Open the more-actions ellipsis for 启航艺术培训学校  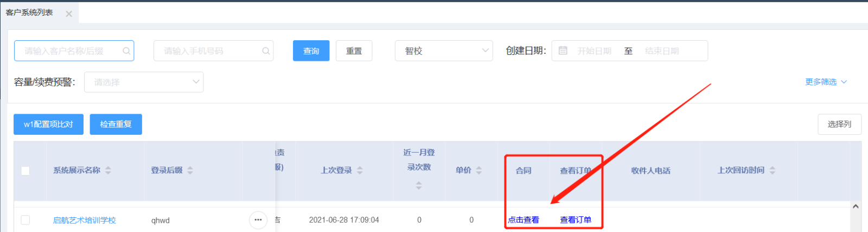(x=258, y=220)
